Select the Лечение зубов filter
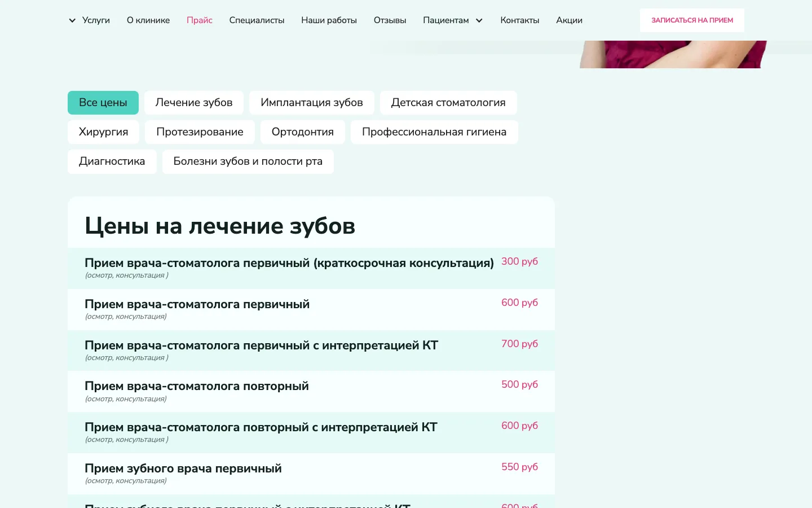The height and width of the screenshot is (508, 812). pyautogui.click(x=194, y=103)
